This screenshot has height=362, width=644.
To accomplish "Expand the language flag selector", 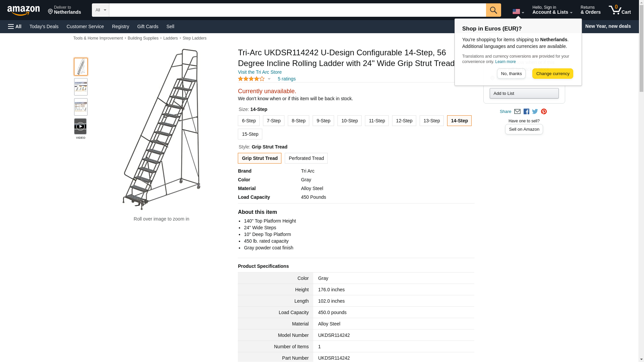I will click(x=518, y=12).
